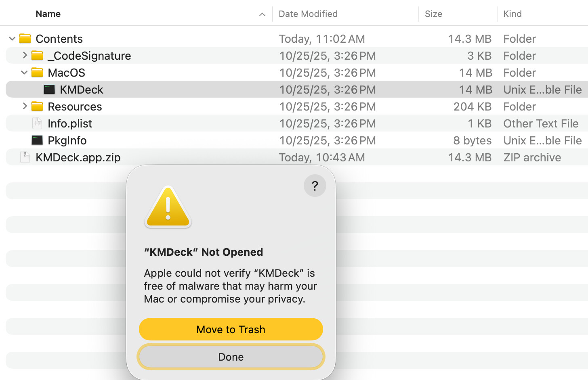Sort files by Size column header

point(433,14)
